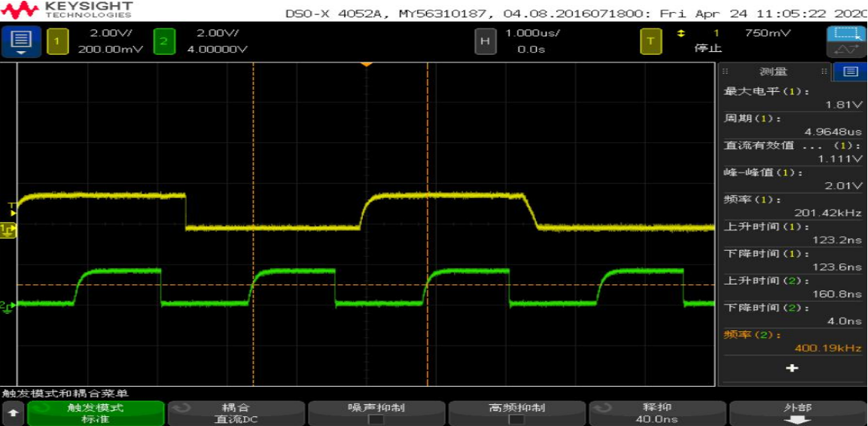This screenshot has height=426, width=868.
Task: Select the 频率(2) measurement entry
Action: pyautogui.click(x=792, y=341)
